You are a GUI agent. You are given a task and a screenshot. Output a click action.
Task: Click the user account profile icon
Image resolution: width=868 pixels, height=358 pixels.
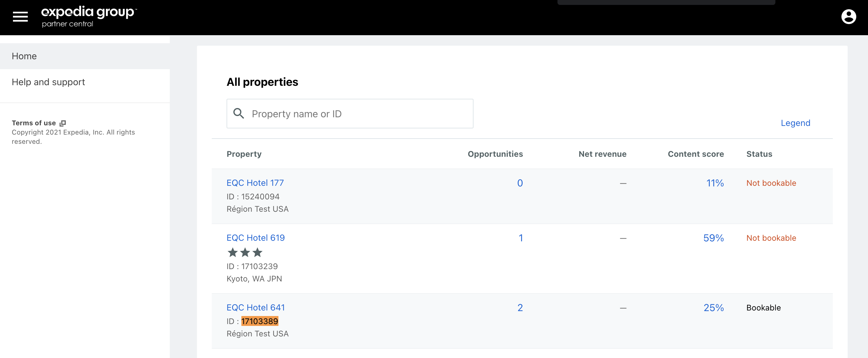848,16
